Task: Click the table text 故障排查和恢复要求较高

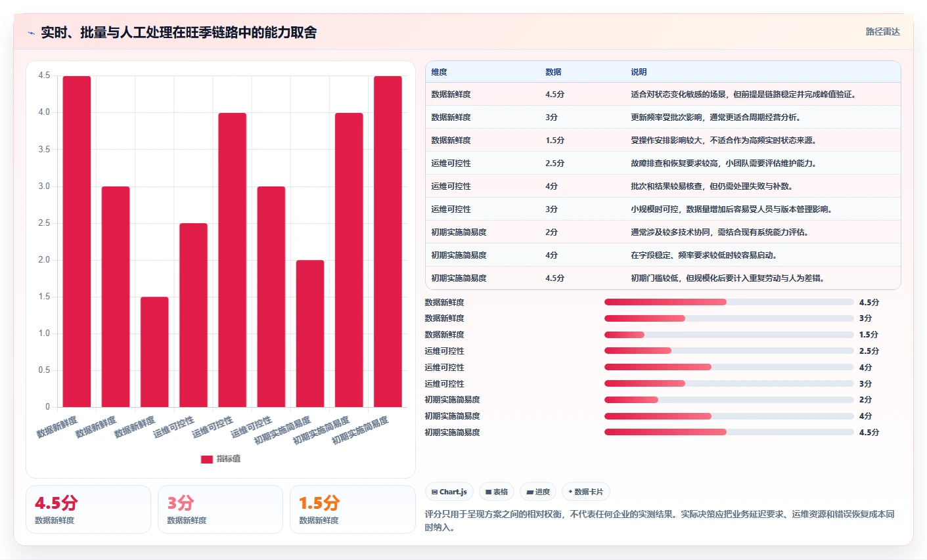Action: tap(675, 163)
